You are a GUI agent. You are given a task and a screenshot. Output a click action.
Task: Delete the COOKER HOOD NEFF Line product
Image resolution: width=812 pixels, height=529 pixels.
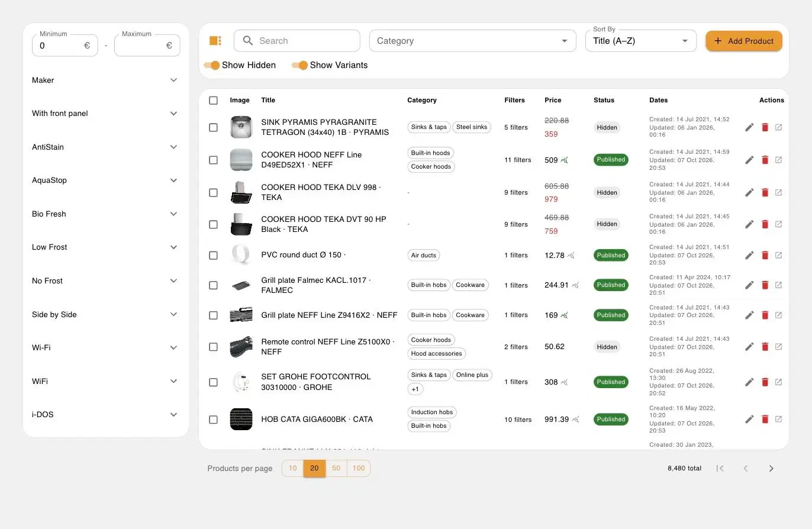point(765,160)
